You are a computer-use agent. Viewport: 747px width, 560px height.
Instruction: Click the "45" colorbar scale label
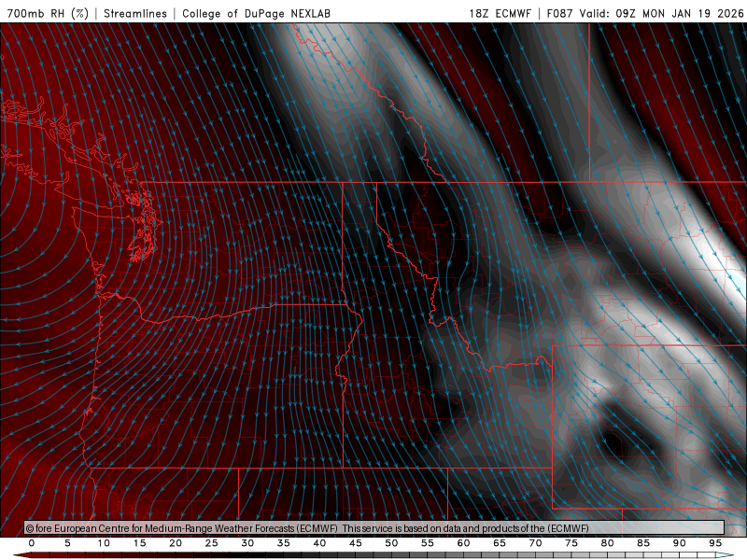(356, 543)
